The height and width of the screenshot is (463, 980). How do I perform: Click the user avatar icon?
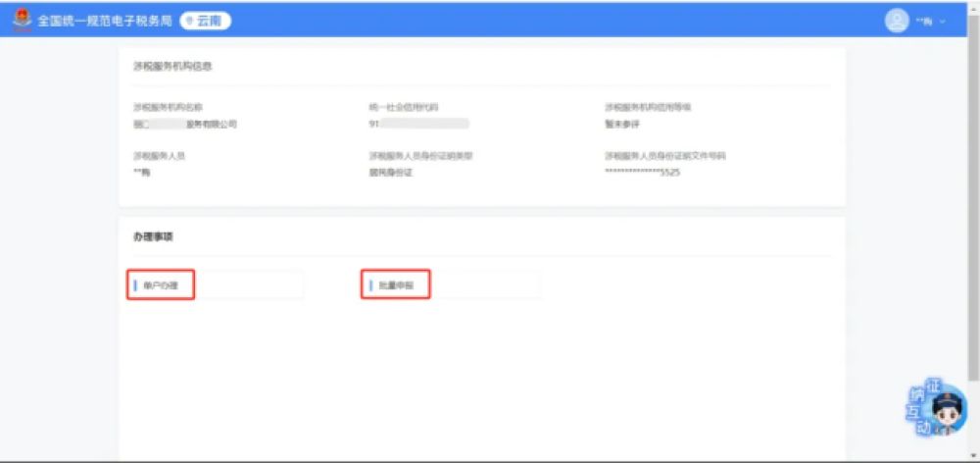coord(897,21)
